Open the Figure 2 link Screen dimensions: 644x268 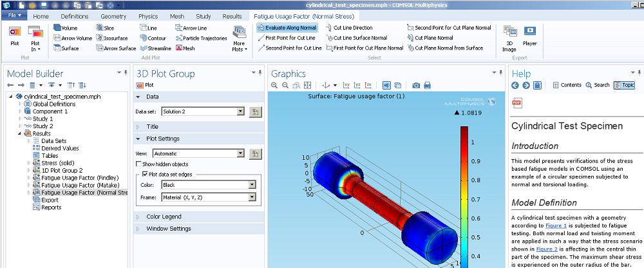547,249
